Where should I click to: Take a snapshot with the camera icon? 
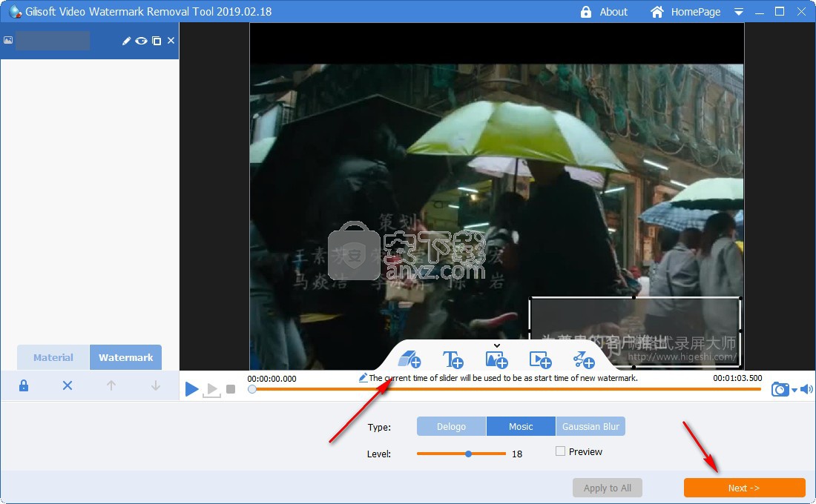pyautogui.click(x=780, y=389)
